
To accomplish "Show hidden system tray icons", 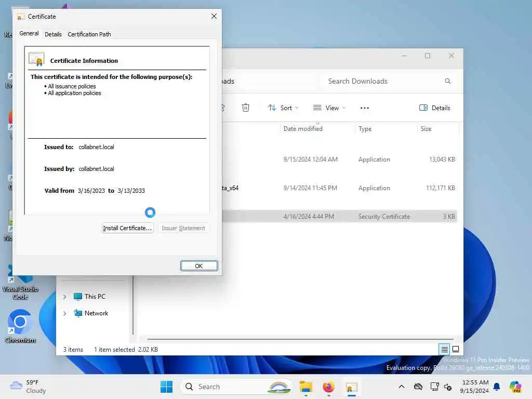I will 402,387.
